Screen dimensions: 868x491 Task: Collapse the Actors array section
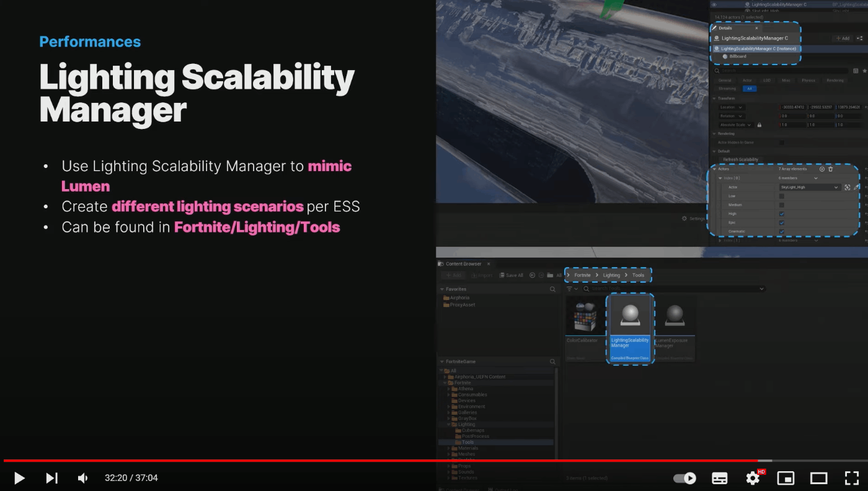[x=714, y=169]
